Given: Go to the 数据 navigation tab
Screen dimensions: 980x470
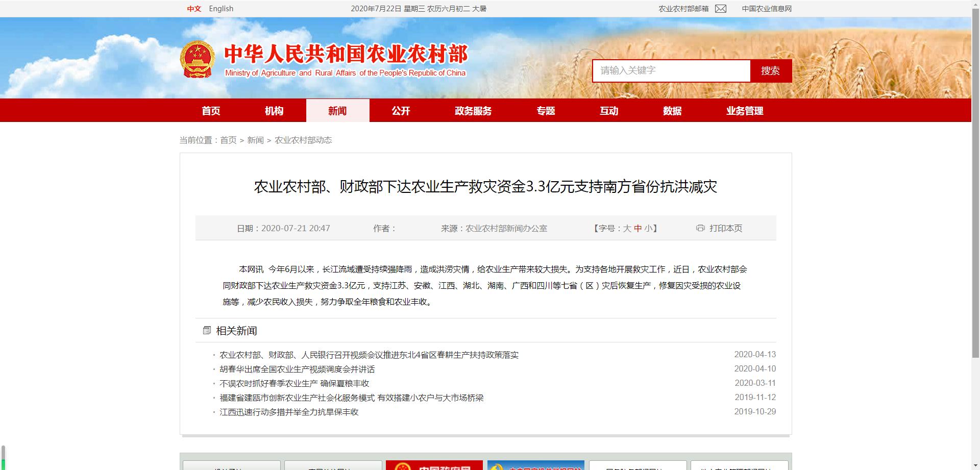Looking at the screenshot, I should [672, 111].
